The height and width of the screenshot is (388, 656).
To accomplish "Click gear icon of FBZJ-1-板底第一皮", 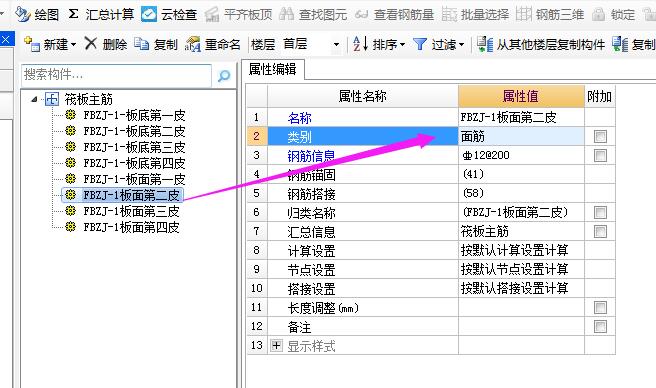I will point(71,115).
